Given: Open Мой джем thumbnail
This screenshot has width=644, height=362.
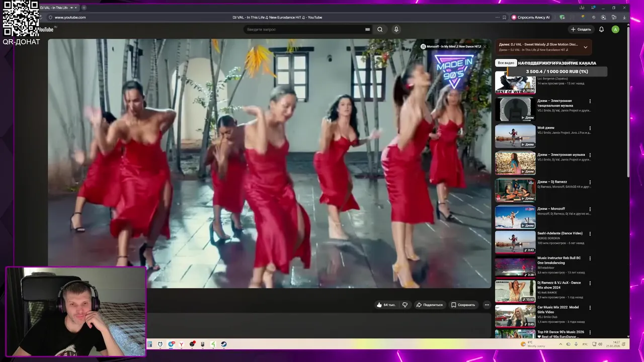Looking at the screenshot, I should click(x=515, y=136).
